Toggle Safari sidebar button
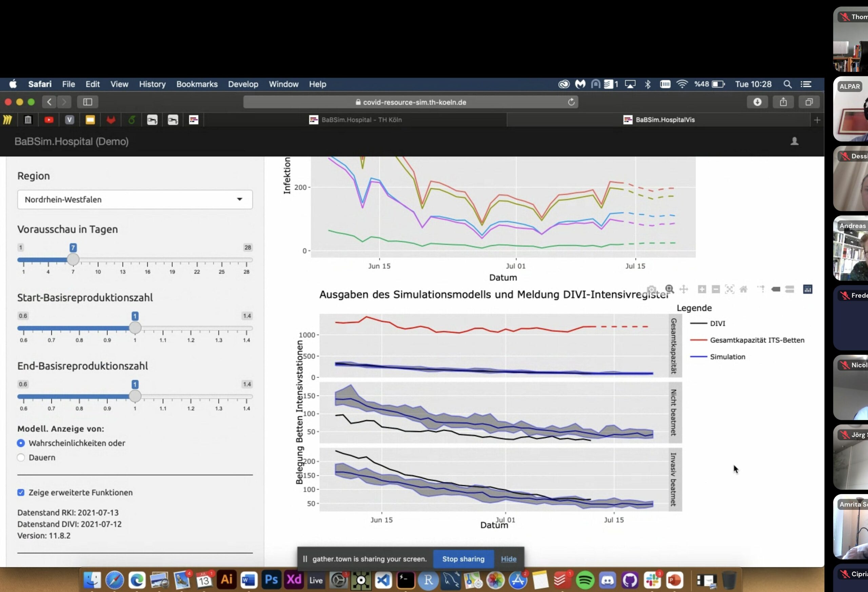 (88, 102)
